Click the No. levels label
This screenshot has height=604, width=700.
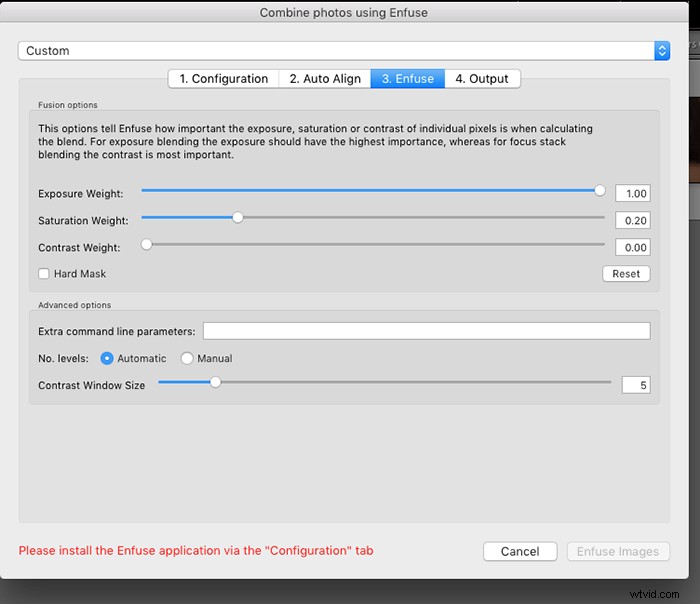[63, 358]
